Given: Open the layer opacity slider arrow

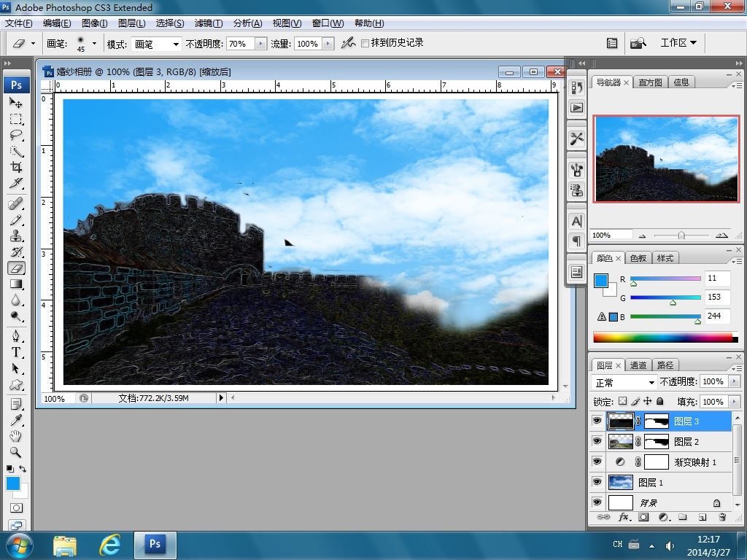Looking at the screenshot, I should [734, 381].
